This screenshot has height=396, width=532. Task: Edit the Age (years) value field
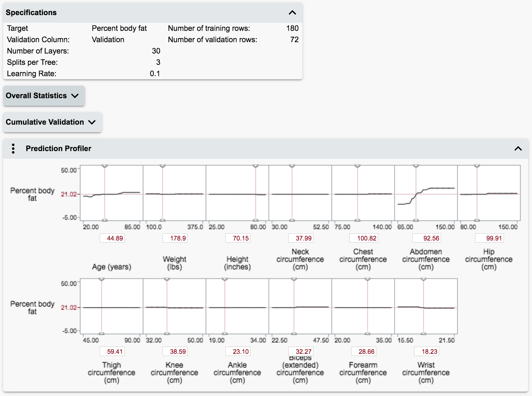point(112,238)
